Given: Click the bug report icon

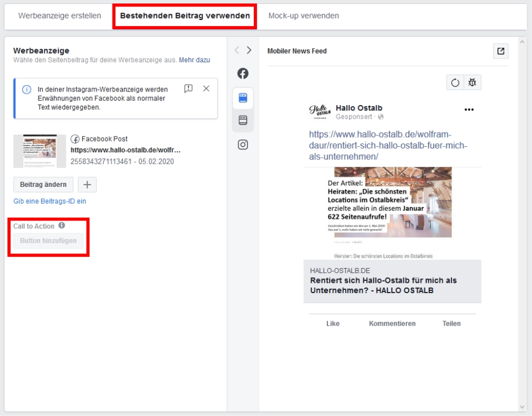Looking at the screenshot, I should (472, 82).
